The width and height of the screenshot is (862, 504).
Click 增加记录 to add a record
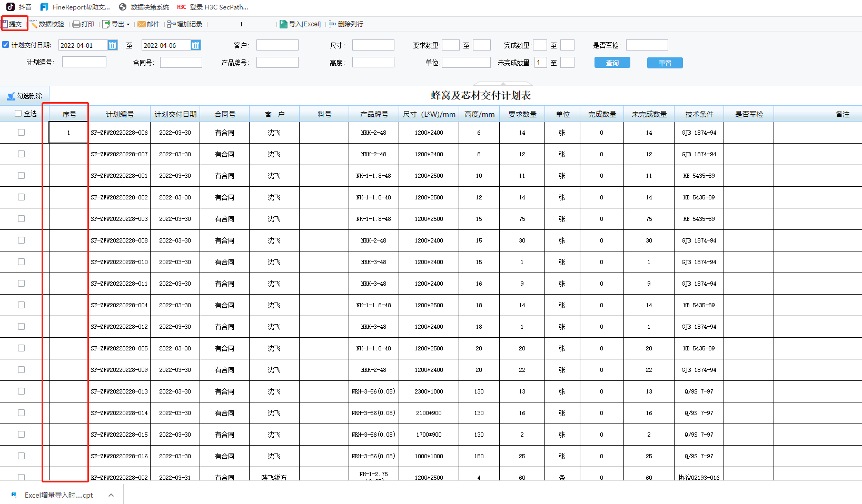pos(185,24)
